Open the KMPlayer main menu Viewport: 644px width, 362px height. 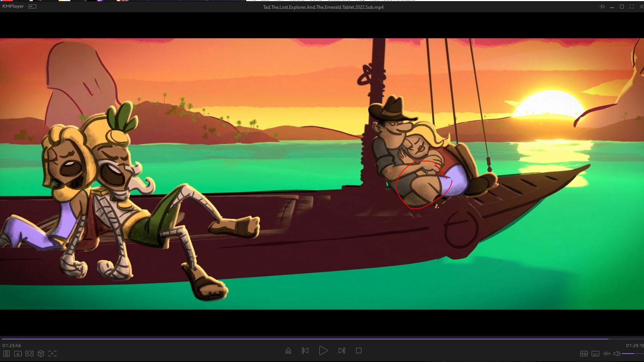(x=13, y=7)
